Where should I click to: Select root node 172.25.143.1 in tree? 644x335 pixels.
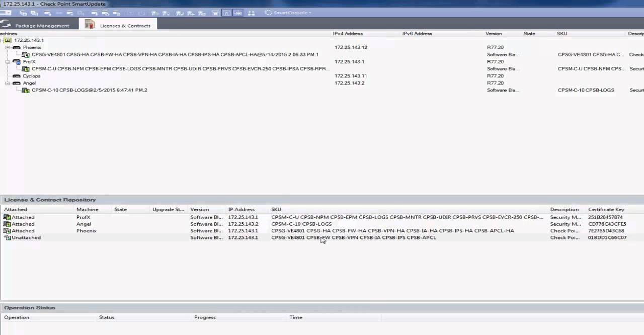29,40
